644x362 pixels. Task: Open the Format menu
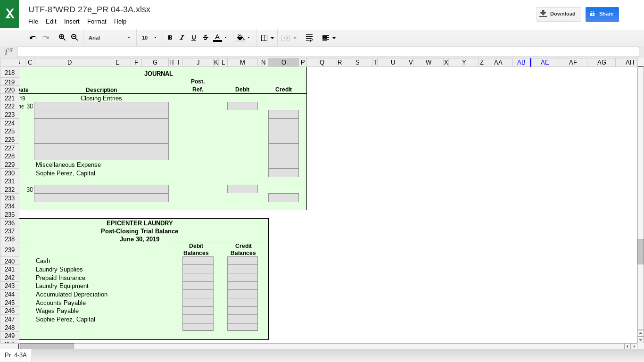[x=97, y=21]
